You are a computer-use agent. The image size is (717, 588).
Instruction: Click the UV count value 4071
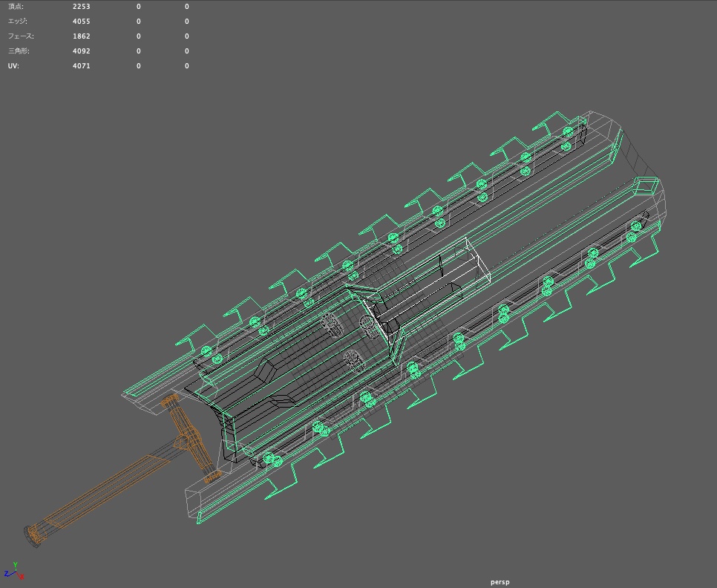tap(82, 66)
